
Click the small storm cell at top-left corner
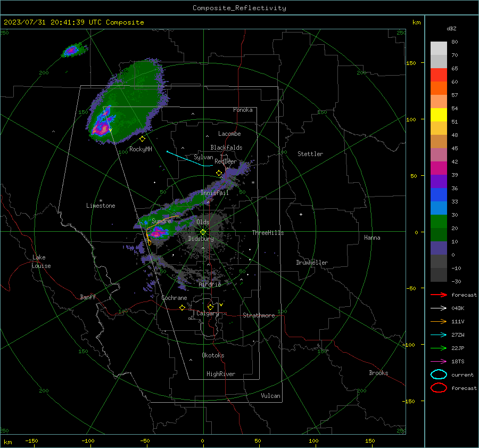72,51
